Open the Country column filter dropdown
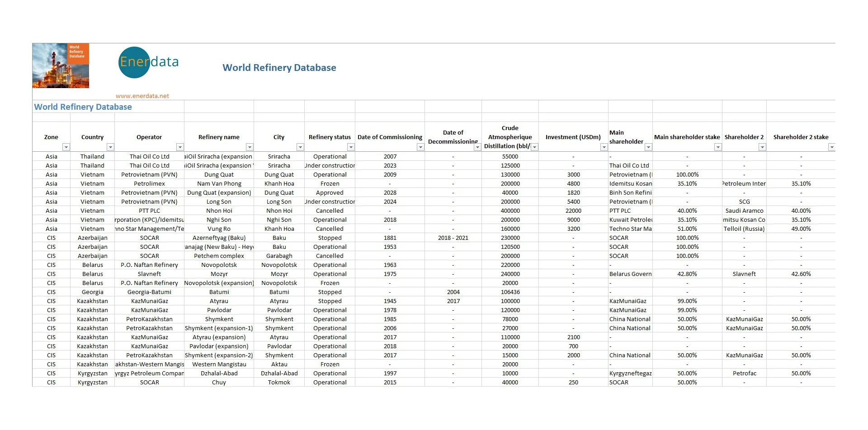 coord(110,147)
